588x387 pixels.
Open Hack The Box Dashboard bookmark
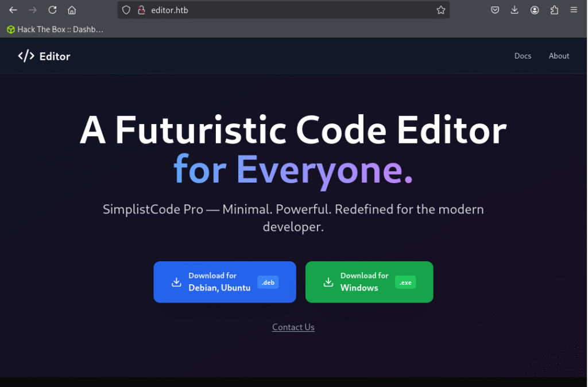[55, 30]
